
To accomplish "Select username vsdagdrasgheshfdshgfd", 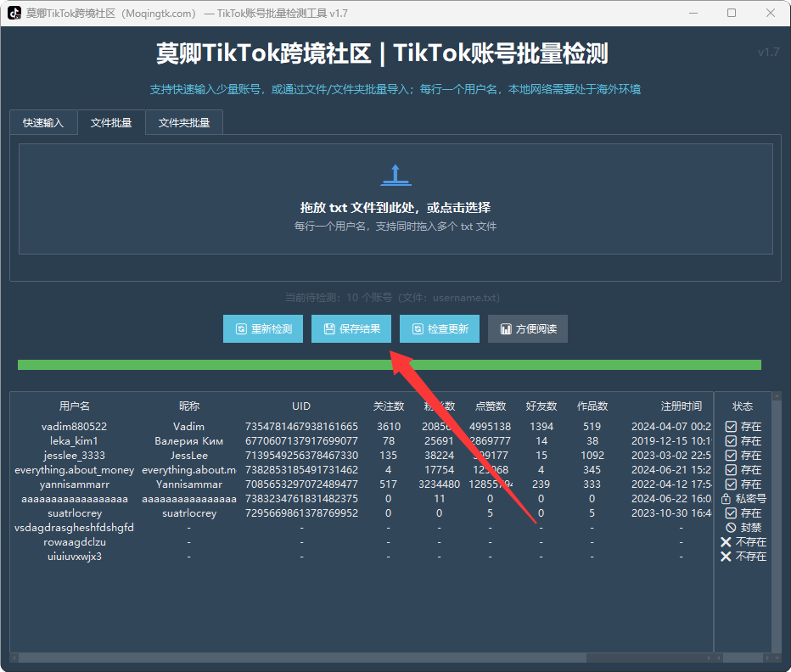I will coord(74,528).
